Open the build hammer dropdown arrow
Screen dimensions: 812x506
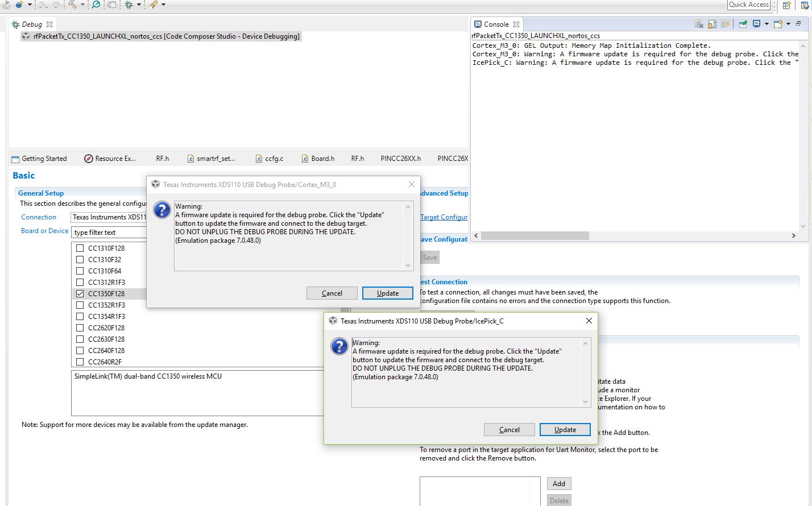82,5
